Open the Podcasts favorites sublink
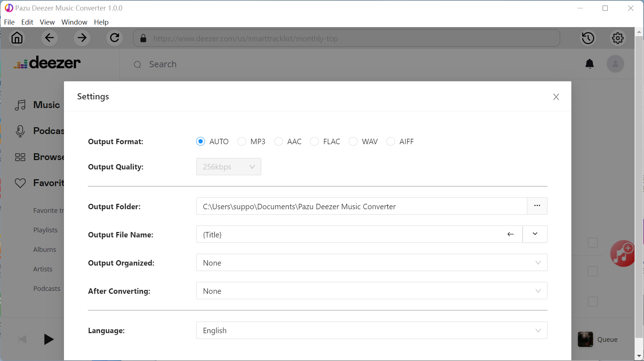This screenshot has height=361, width=644. point(47,289)
